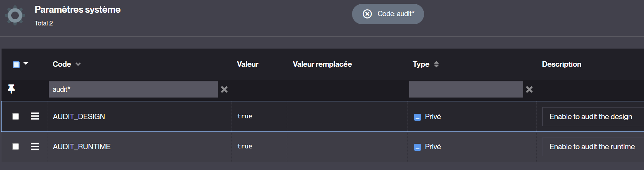Sort by the Type column arrows
This screenshot has width=644, height=170.
click(436, 64)
